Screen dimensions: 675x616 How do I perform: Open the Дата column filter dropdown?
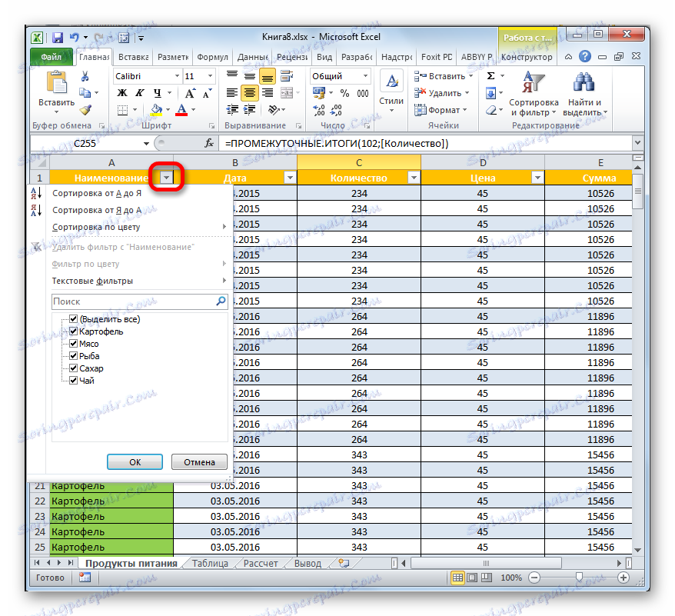pos(290,177)
